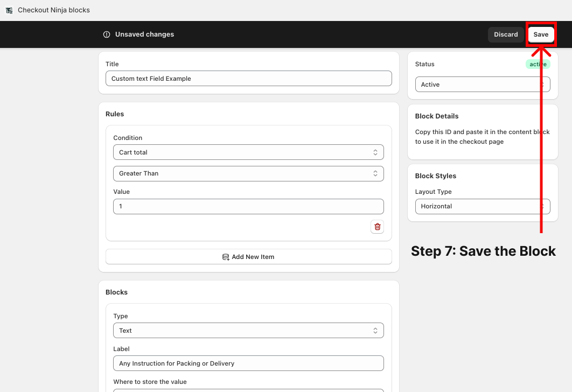572x392 pixels.
Task: Click the Label field with packing instruction
Action: (248, 363)
